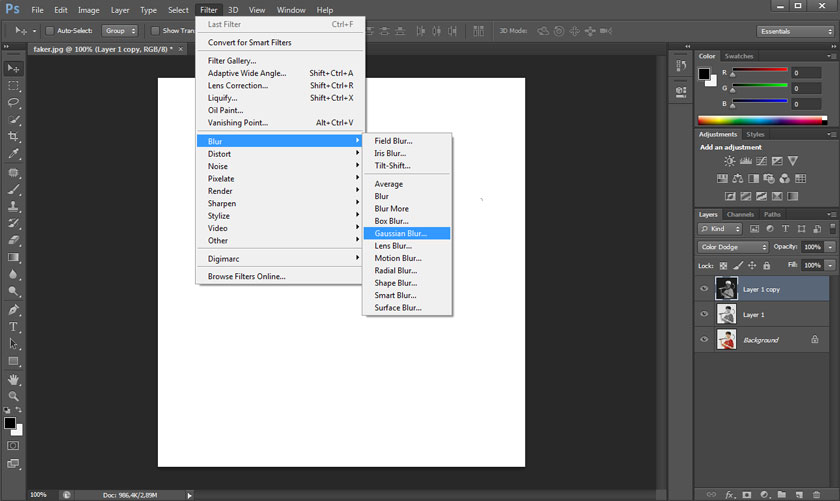Open layer styles fx button

pyautogui.click(x=730, y=495)
